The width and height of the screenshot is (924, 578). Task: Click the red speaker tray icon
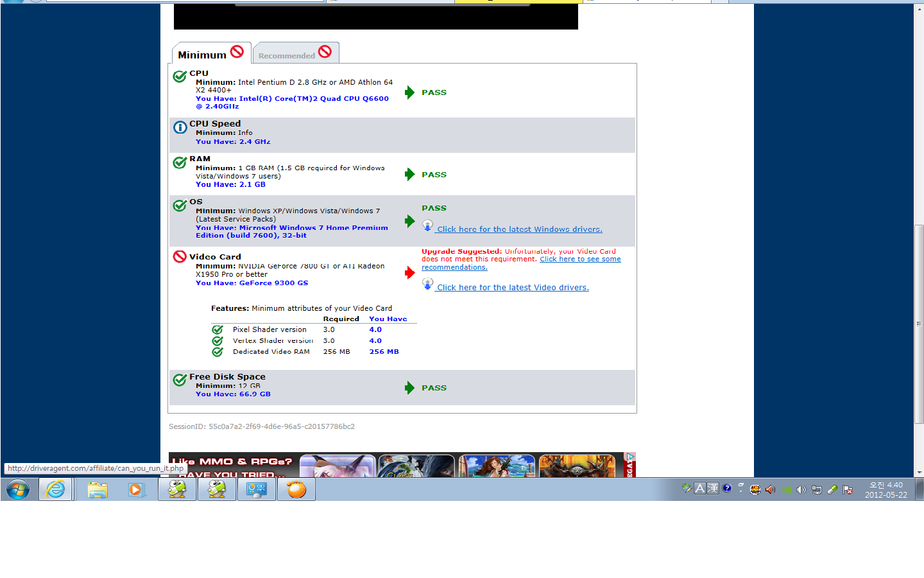[x=771, y=489]
